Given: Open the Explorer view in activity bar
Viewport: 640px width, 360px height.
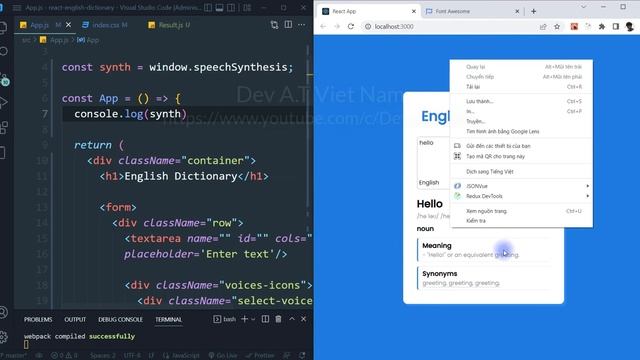Looking at the screenshot, I should 3,28.
